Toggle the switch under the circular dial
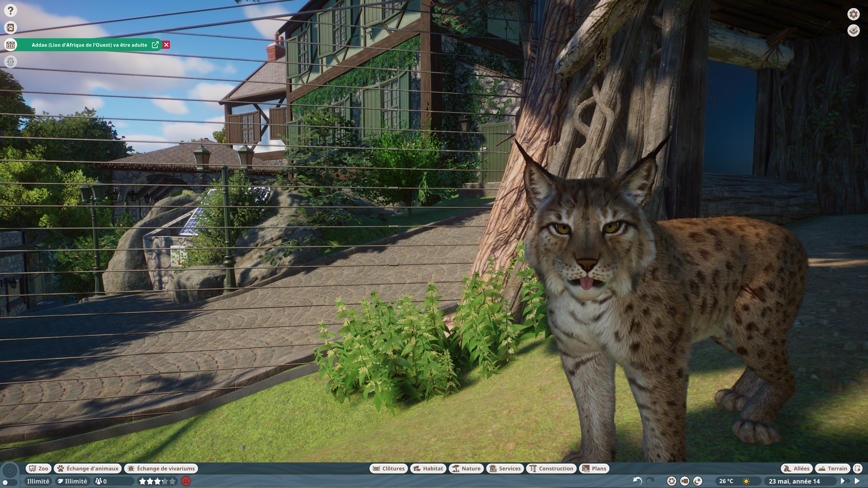Image resolution: width=868 pixels, height=488 pixels. [x=9, y=483]
